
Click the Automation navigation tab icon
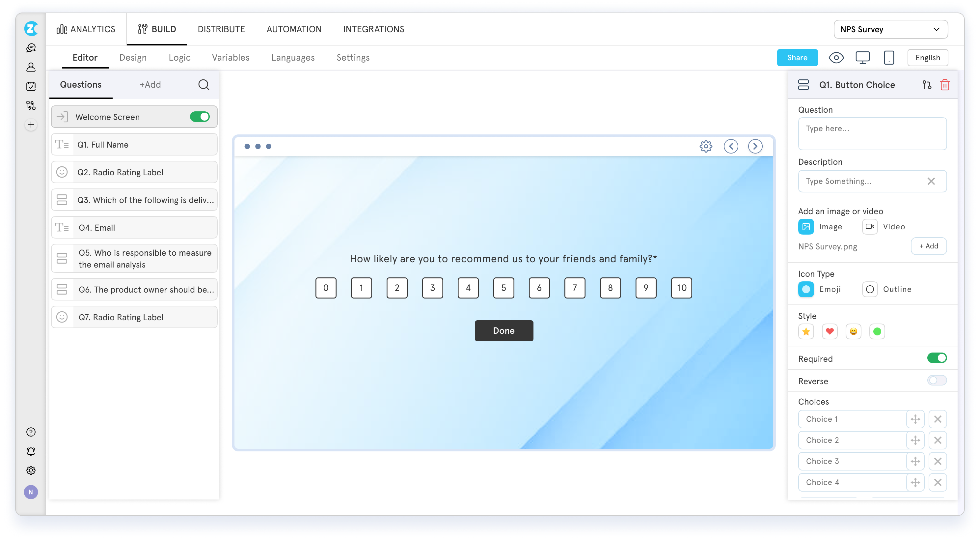tap(294, 29)
